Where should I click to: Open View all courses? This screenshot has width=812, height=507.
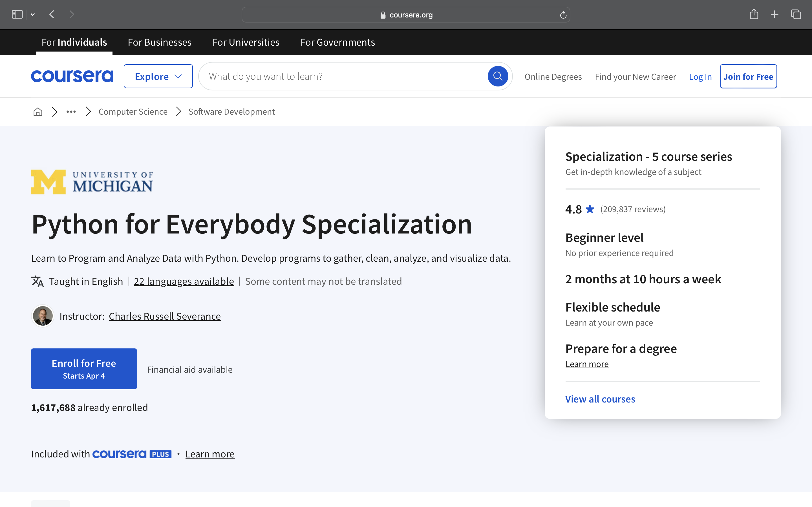(600, 399)
